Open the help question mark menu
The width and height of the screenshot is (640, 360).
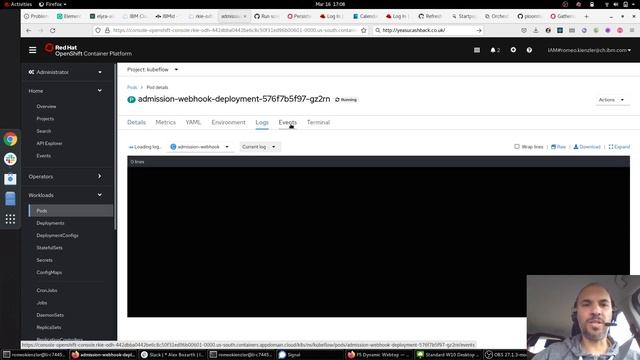(x=529, y=50)
